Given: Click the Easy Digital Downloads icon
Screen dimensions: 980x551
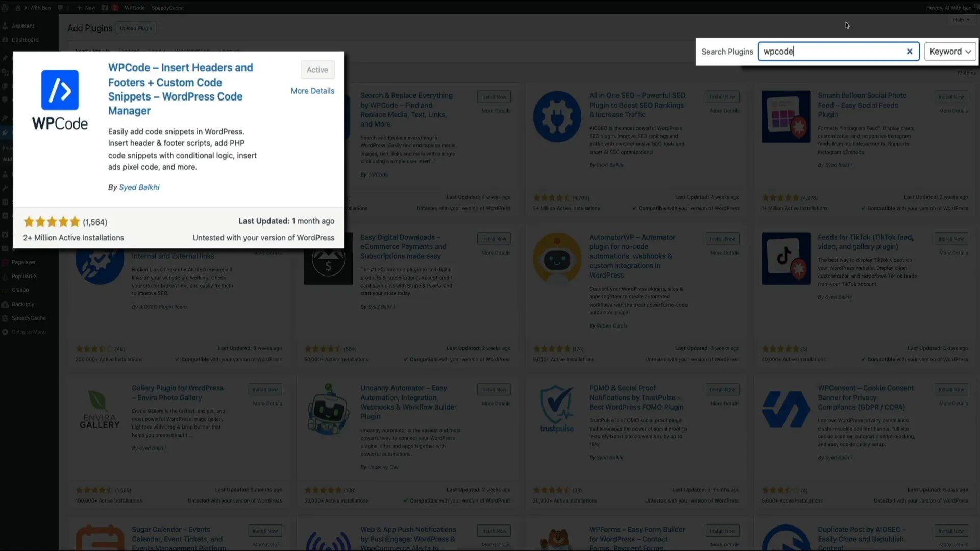Looking at the screenshot, I should (x=329, y=259).
